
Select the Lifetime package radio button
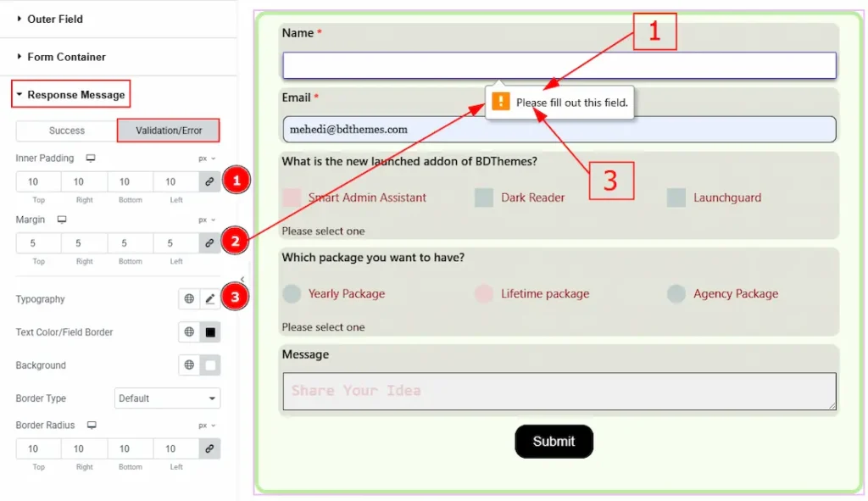pyautogui.click(x=484, y=294)
